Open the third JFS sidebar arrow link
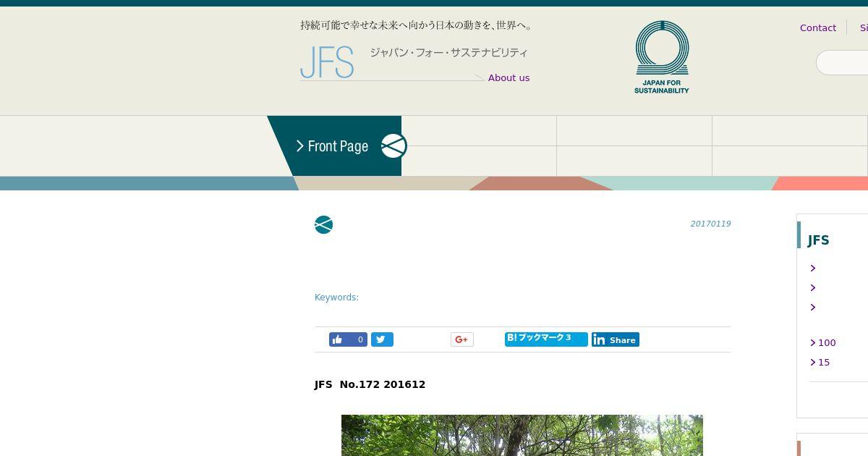868x456 pixels. pyautogui.click(x=813, y=307)
